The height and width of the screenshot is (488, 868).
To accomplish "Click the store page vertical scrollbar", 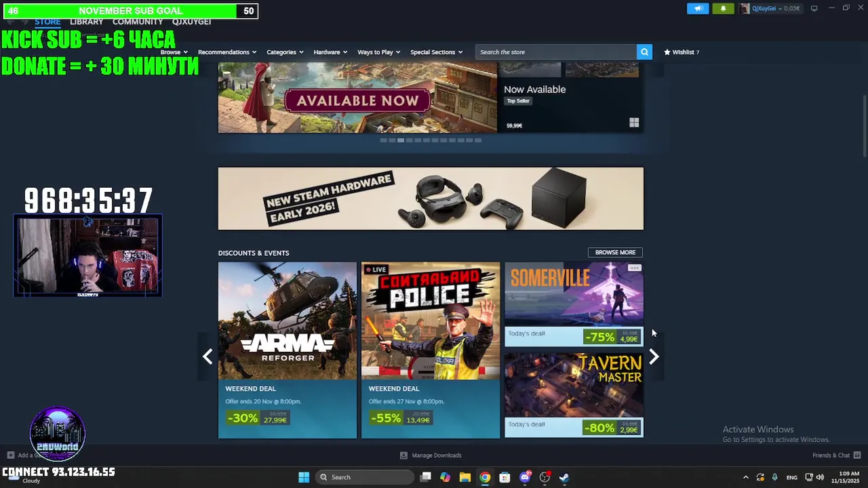I will pos(865,127).
